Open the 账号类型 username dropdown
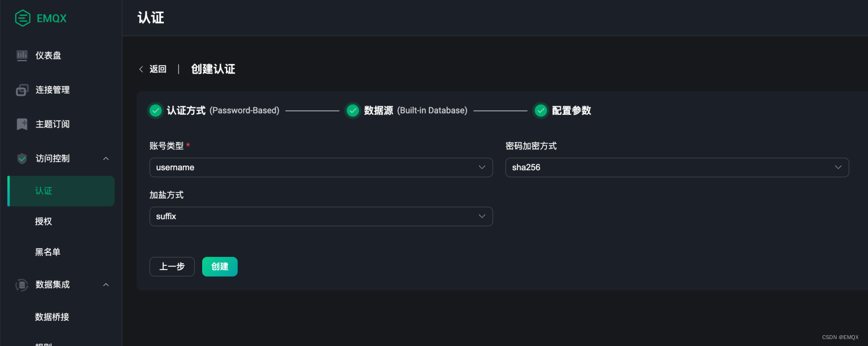Image resolution: width=868 pixels, height=346 pixels. pyautogui.click(x=321, y=167)
